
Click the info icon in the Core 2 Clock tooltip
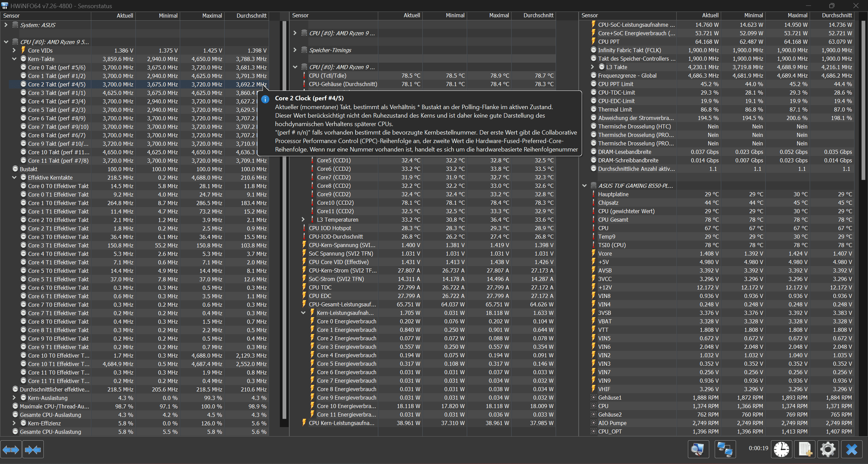tap(265, 99)
